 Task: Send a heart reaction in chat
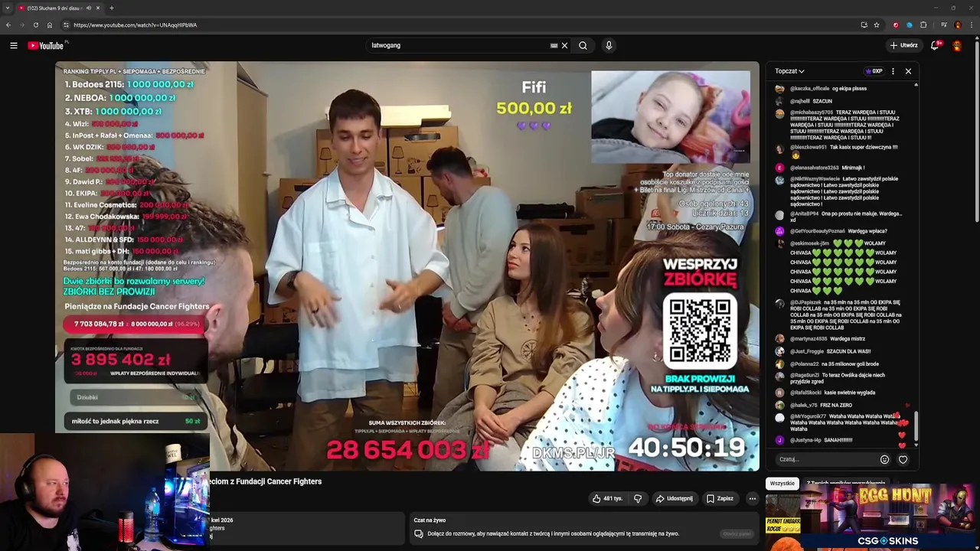click(903, 459)
